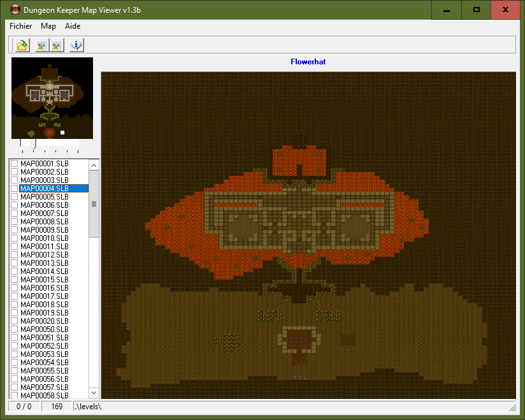Select MAP00012.SLB in the file list
This screenshot has width=525, height=420.
[44, 254]
